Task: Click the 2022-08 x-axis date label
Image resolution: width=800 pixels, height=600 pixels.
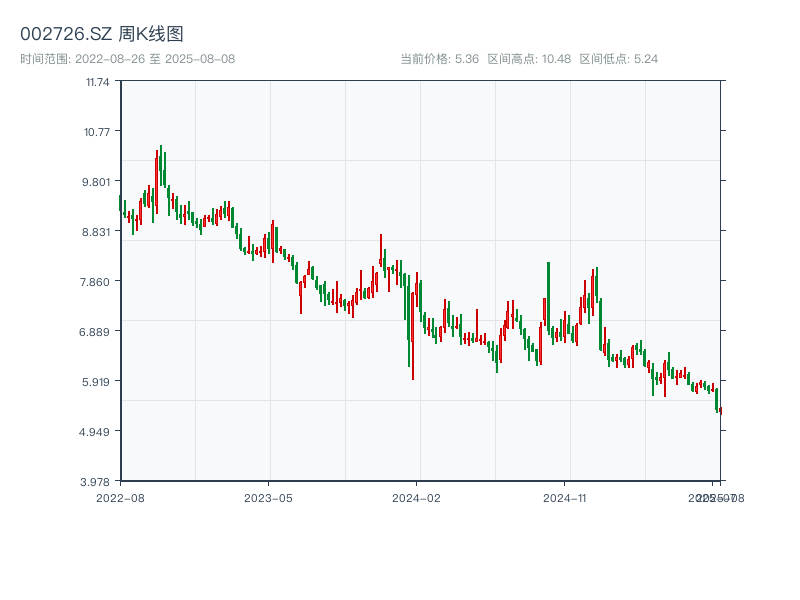Action: pyautogui.click(x=120, y=497)
